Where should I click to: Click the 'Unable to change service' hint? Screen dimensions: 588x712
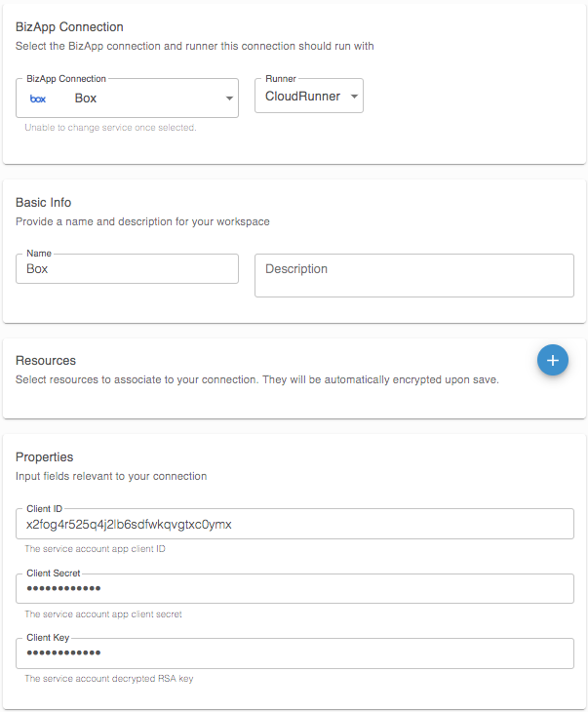(x=110, y=128)
